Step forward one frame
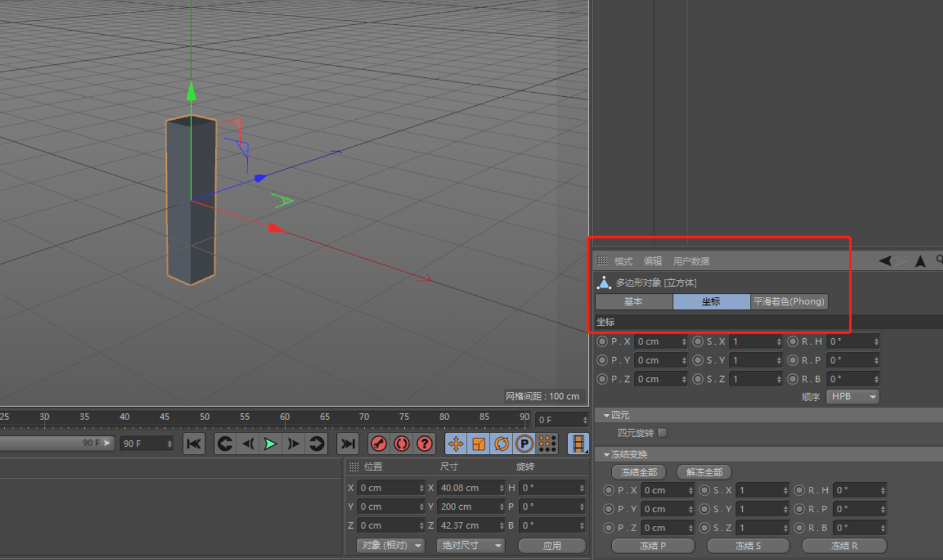The height and width of the screenshot is (560, 943). tap(293, 444)
